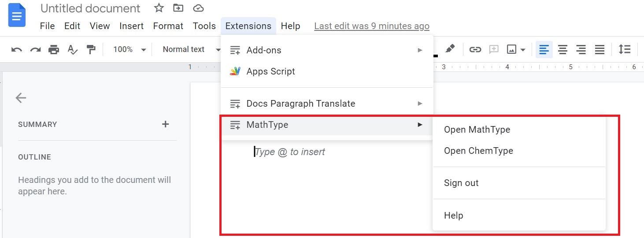Click the undo arrow icon
Viewport: 644px width, 238px height.
(17, 50)
